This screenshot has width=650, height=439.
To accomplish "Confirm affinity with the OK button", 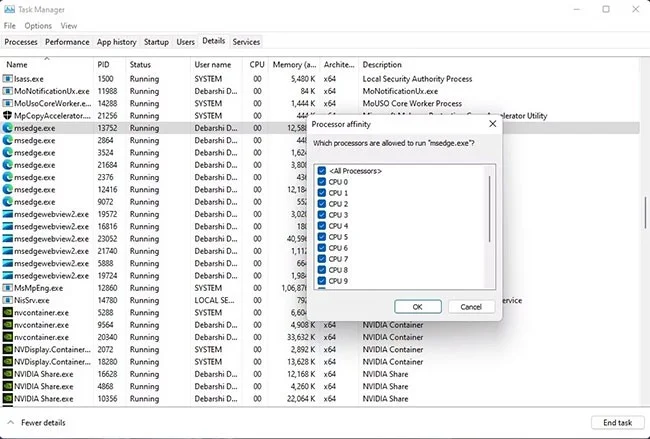I will pos(417,307).
